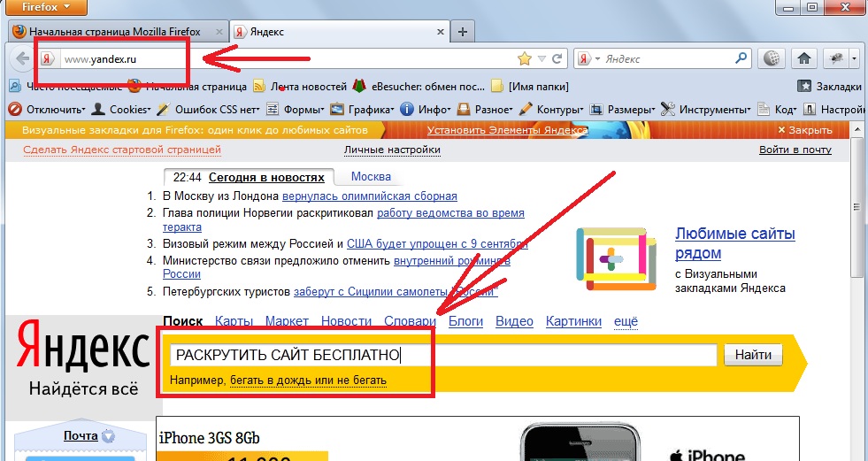This screenshot has height=461, width=868.
Task: Open Начальная страница bookmark
Action: coord(187,87)
